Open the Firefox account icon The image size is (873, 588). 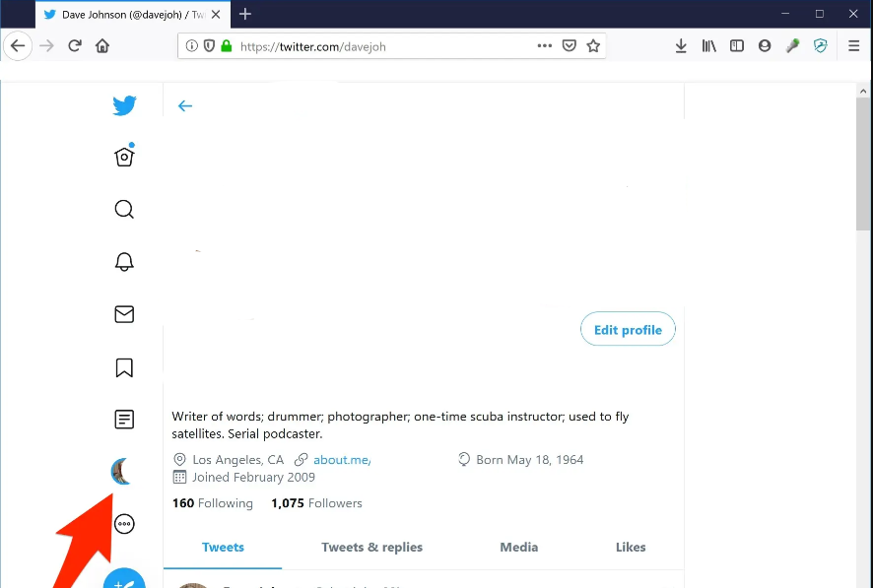765,45
